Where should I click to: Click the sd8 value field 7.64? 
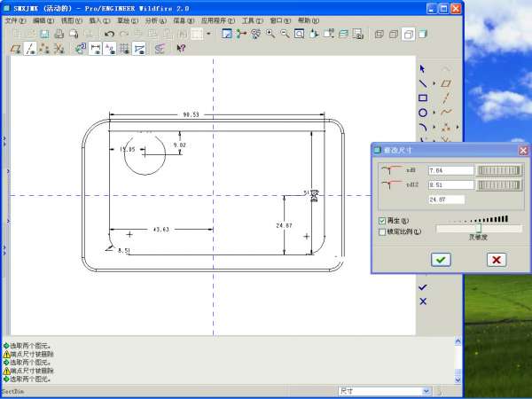(451, 170)
